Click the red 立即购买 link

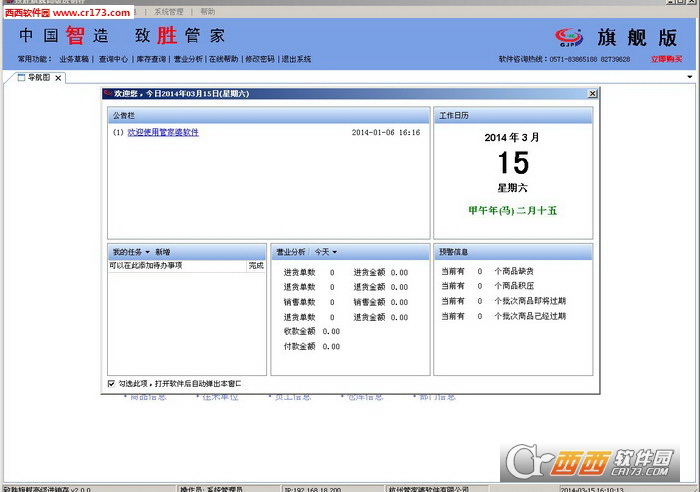point(666,59)
